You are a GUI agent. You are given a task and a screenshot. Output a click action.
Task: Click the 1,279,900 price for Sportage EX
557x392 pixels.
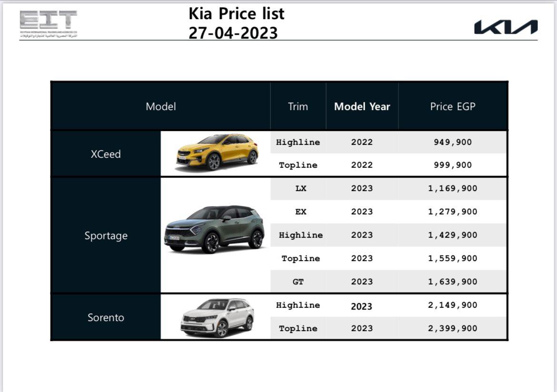point(452,211)
